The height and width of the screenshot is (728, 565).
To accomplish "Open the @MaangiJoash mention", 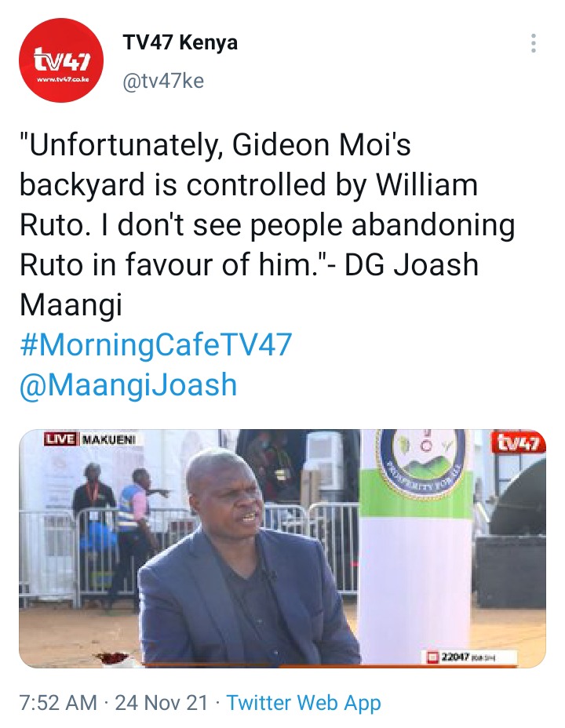I will 128,385.
